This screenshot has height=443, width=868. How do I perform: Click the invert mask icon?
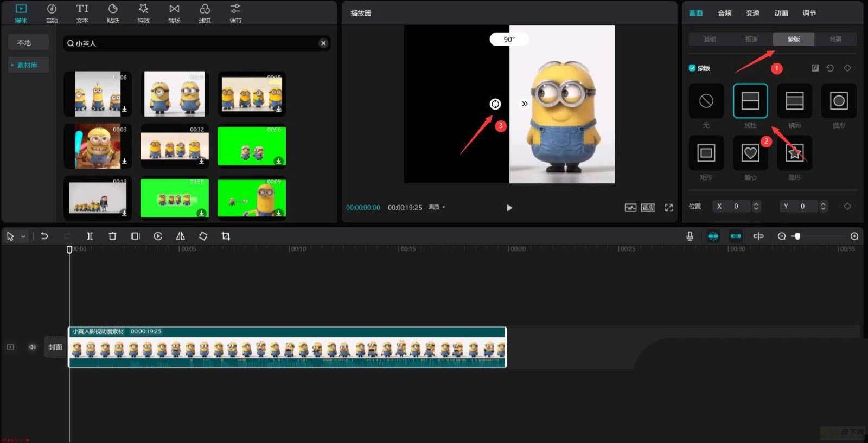click(815, 68)
